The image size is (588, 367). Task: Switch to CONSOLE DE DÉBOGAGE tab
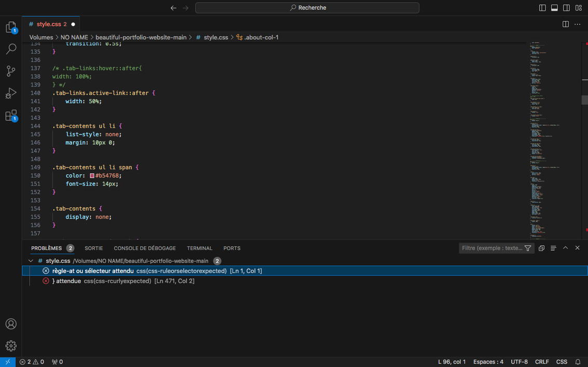coord(145,248)
